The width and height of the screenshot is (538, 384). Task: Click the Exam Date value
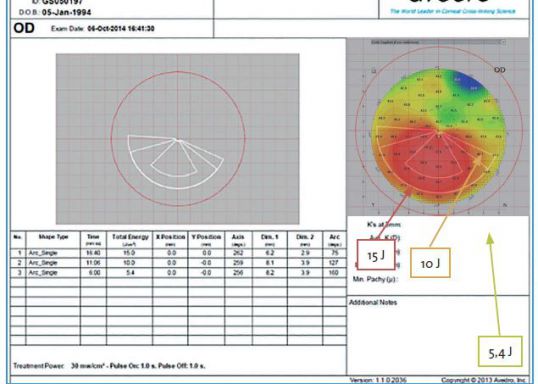(121, 28)
